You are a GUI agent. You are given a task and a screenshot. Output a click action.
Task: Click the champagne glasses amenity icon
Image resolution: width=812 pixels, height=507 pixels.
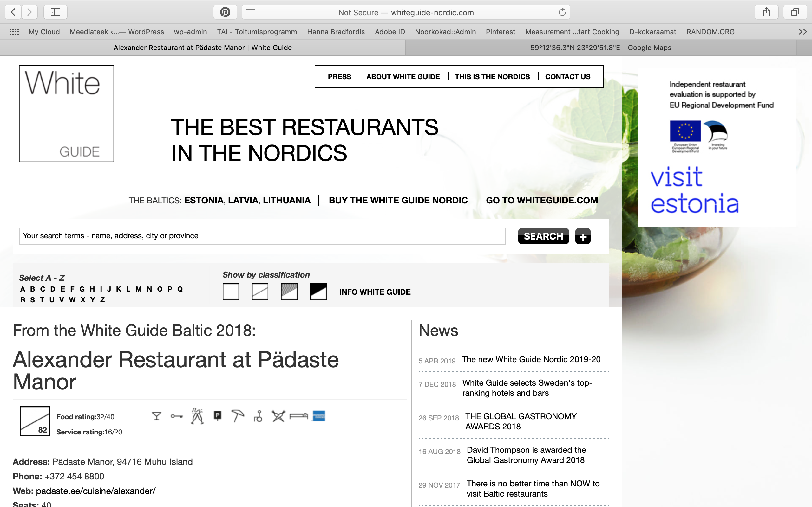point(197,416)
